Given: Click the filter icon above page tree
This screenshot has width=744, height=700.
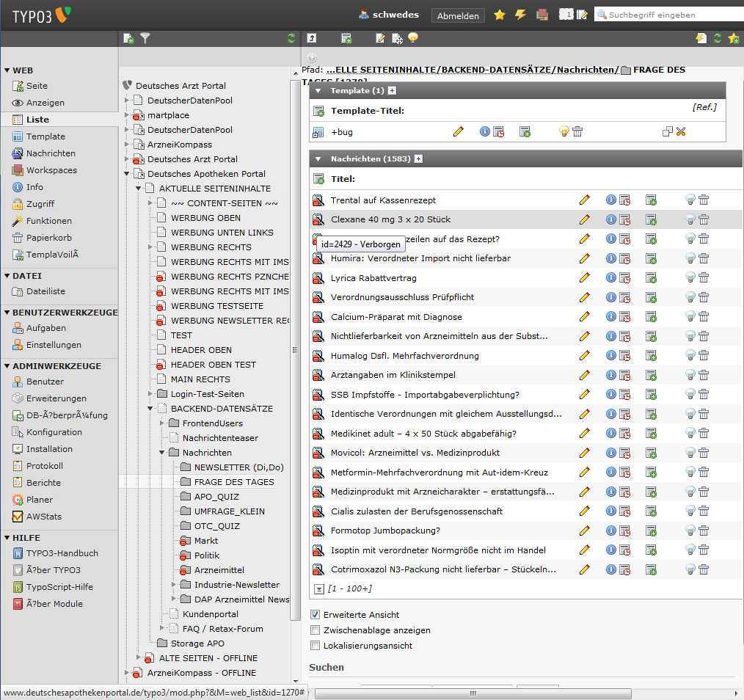Looking at the screenshot, I should tap(145, 38).
